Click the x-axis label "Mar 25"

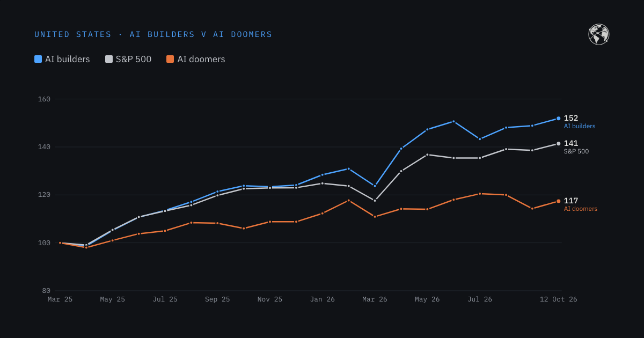(x=60, y=299)
